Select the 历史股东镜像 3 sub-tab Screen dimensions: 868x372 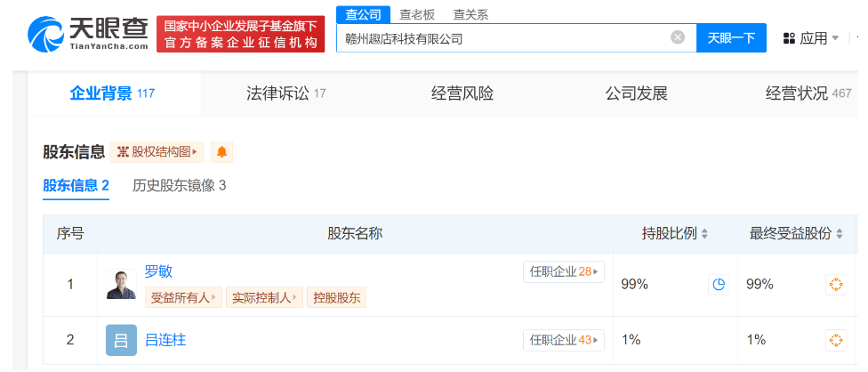[180, 185]
